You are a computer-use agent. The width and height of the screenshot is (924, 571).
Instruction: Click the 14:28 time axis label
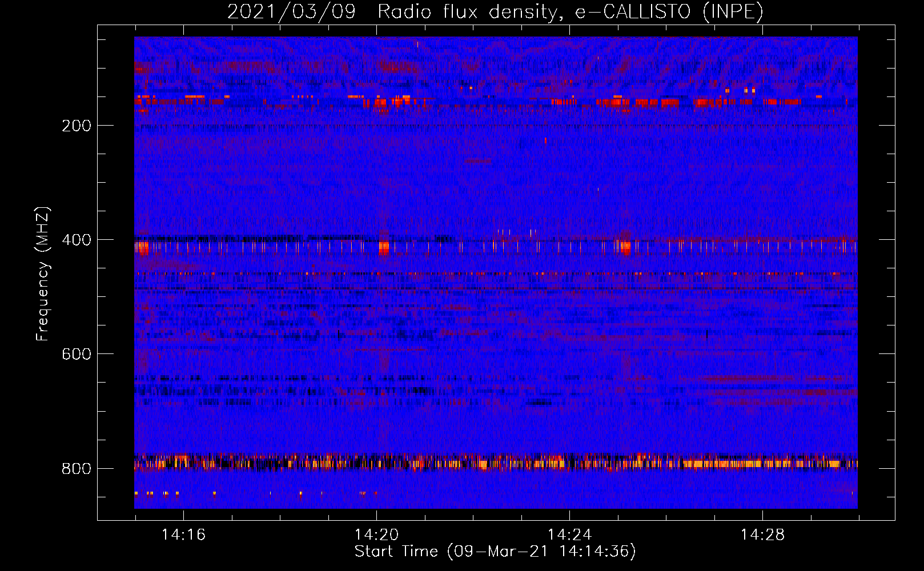[762, 534]
